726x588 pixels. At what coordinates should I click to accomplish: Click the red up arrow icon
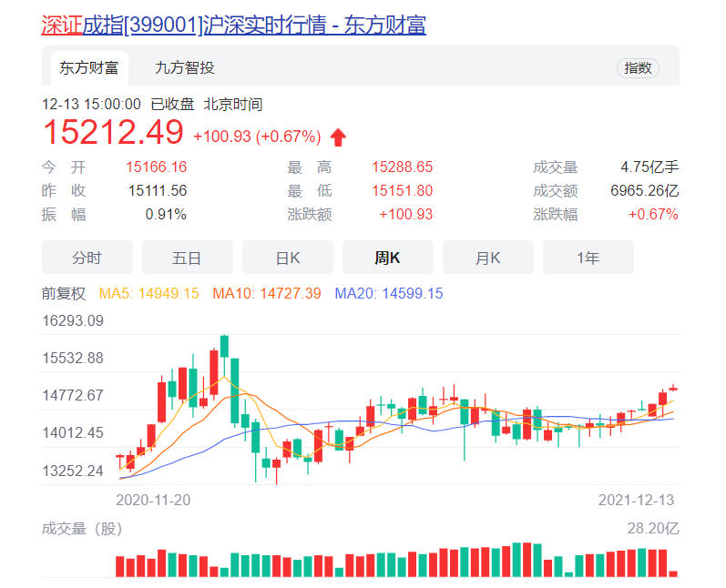pos(338,137)
